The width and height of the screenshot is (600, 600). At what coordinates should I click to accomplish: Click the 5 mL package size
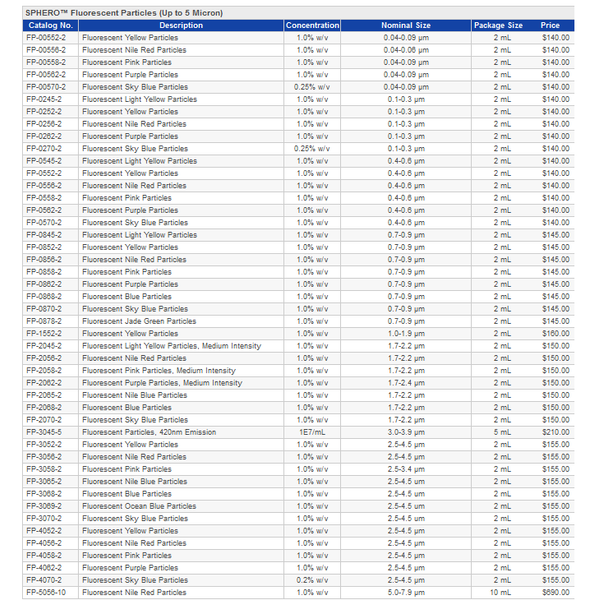502,432
